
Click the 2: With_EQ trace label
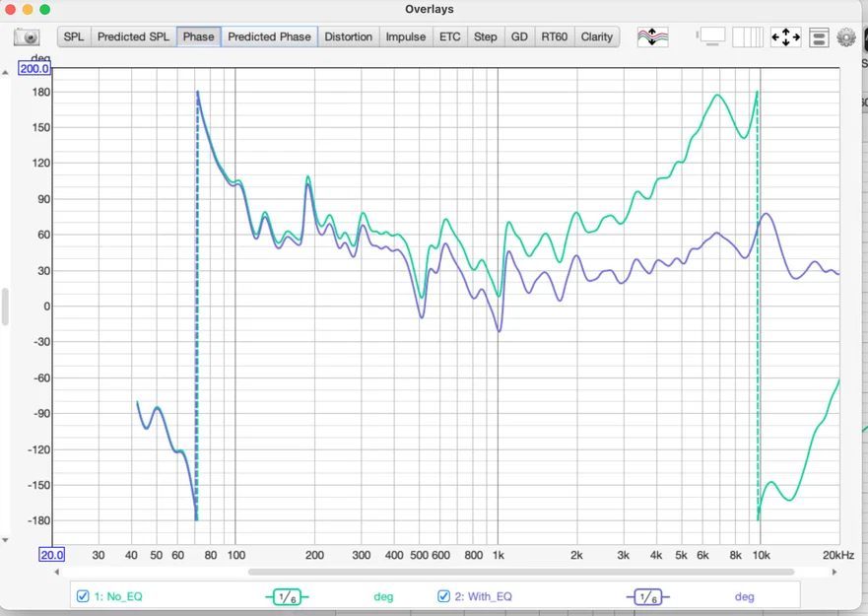coord(484,596)
